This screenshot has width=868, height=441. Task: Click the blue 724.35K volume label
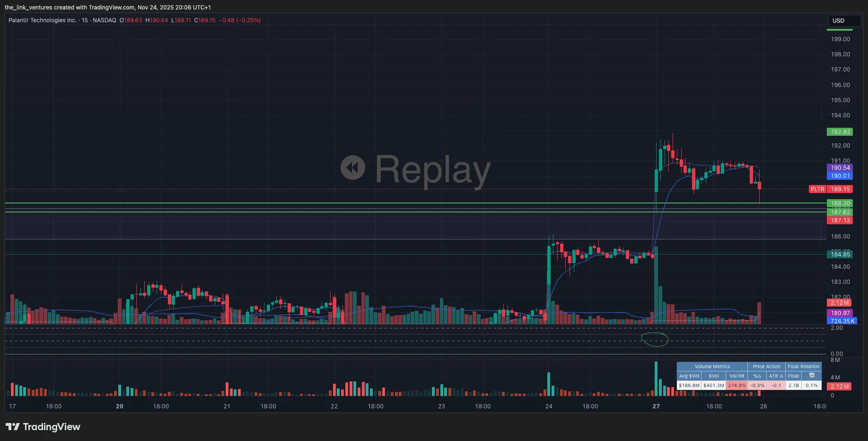842,321
